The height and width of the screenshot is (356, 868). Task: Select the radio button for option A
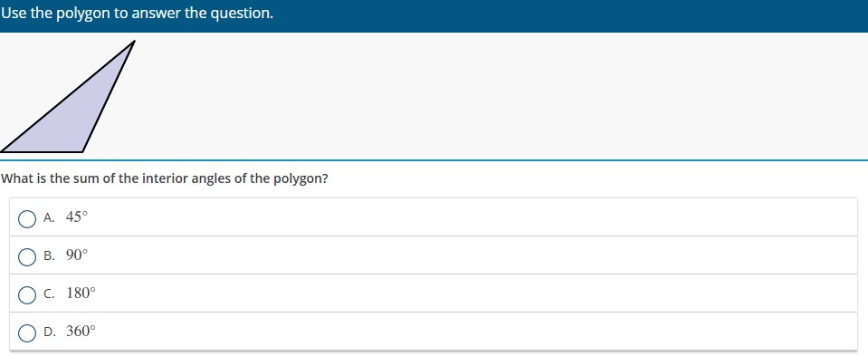(x=27, y=218)
